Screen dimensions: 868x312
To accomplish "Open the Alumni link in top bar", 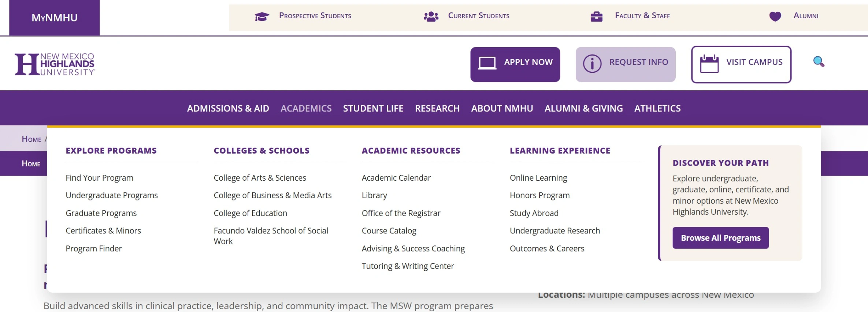I will pyautogui.click(x=806, y=16).
